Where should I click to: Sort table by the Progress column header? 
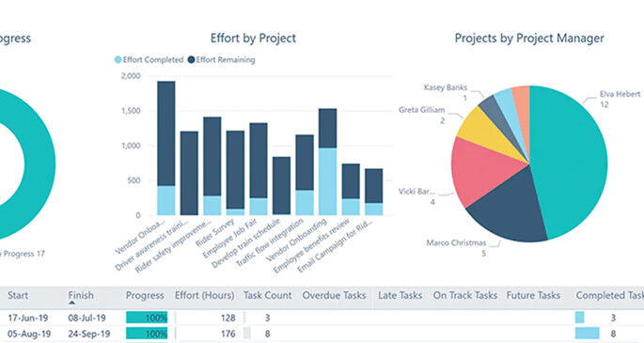point(145,295)
